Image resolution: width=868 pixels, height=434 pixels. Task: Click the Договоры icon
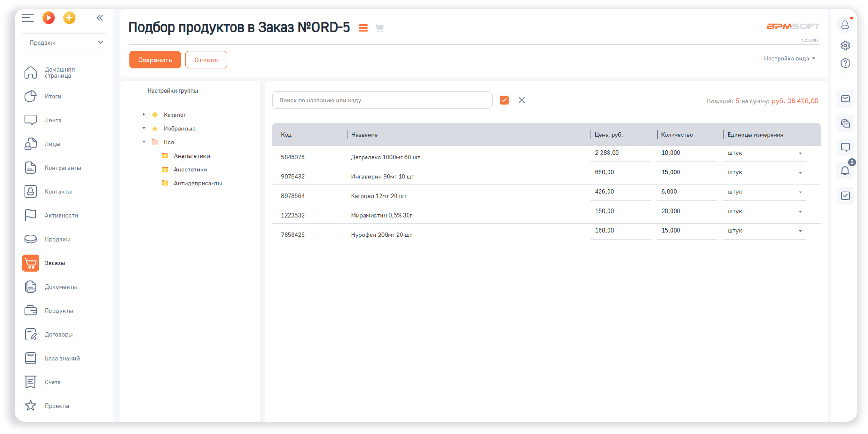tap(30, 334)
